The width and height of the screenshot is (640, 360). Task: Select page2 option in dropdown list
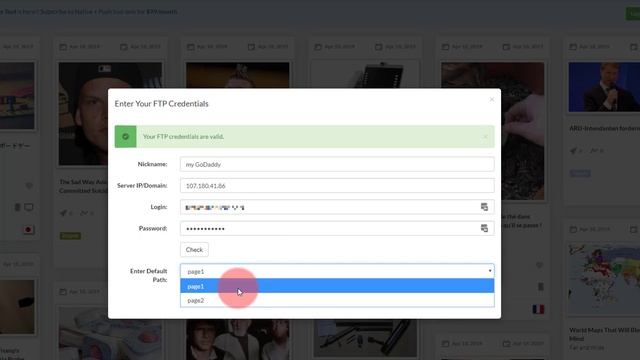click(x=337, y=300)
